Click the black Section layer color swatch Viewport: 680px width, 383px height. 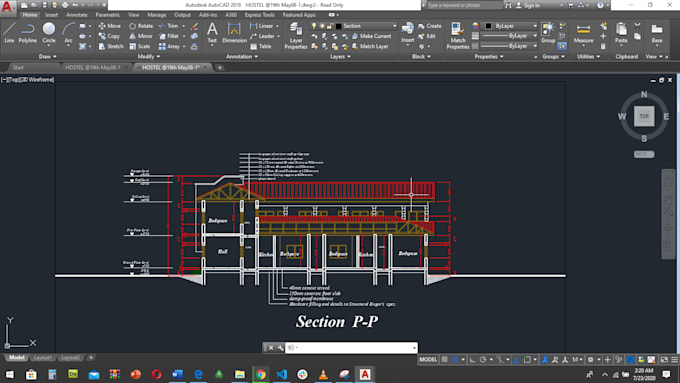[339, 26]
